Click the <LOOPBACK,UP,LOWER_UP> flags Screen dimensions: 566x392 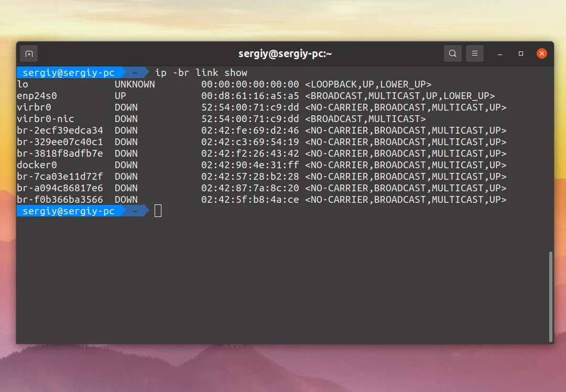click(368, 84)
